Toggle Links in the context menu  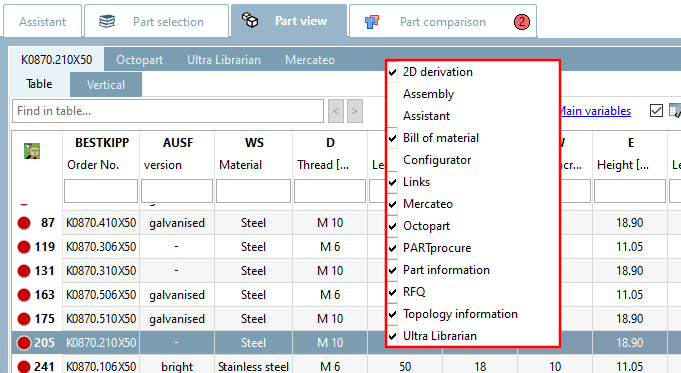pos(473,182)
